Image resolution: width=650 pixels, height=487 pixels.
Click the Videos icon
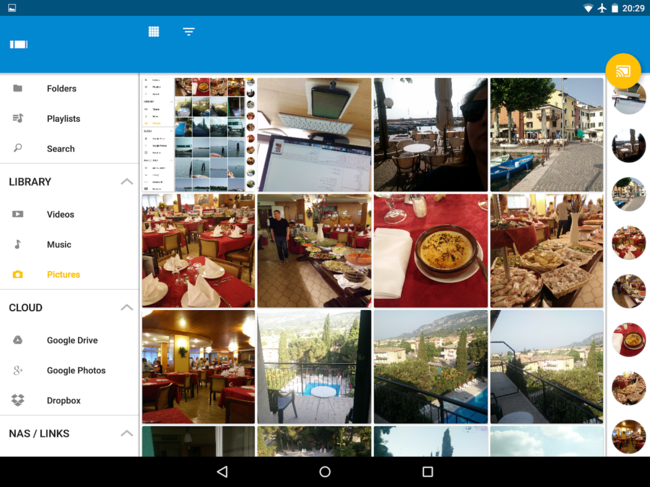17,214
